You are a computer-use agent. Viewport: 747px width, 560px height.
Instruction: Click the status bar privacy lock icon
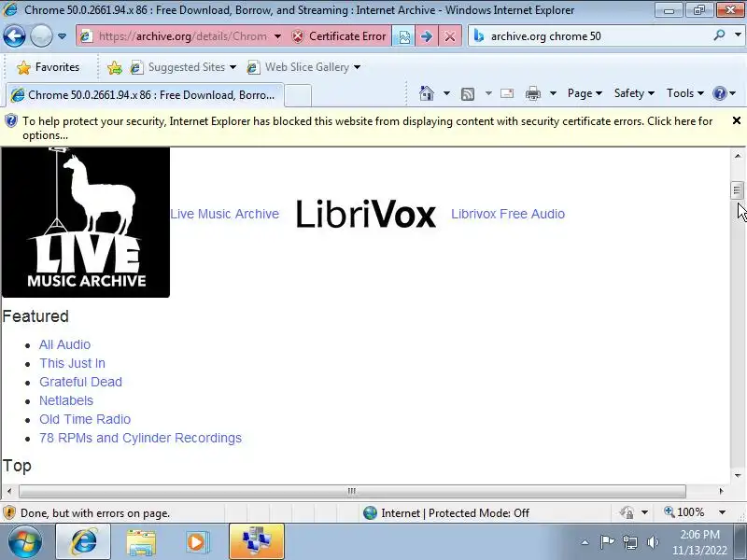tap(627, 512)
